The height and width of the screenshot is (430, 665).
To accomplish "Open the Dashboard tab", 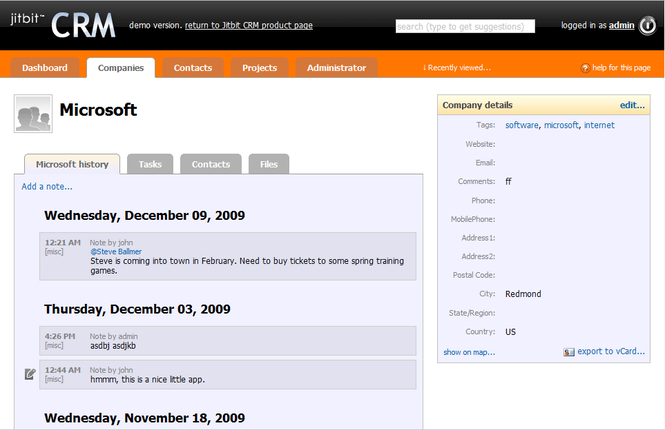I will point(45,68).
